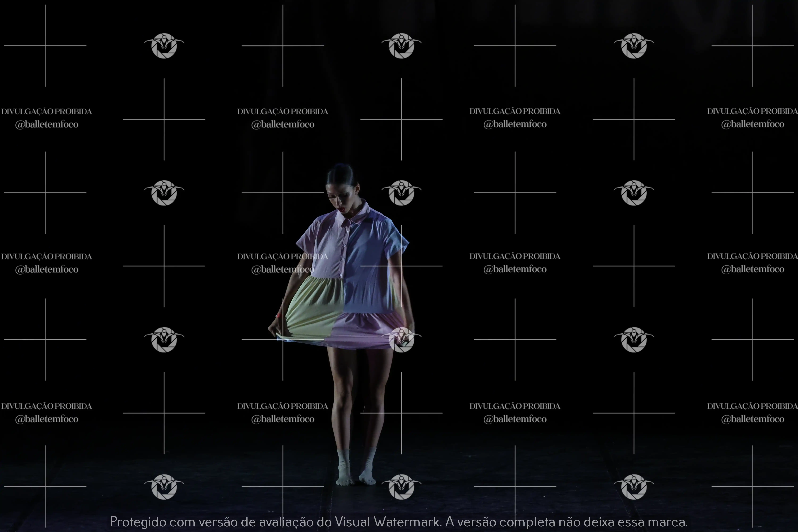Click the top-right camera shutter watermark logo
Image resolution: width=798 pixels, height=532 pixels.
(x=634, y=46)
